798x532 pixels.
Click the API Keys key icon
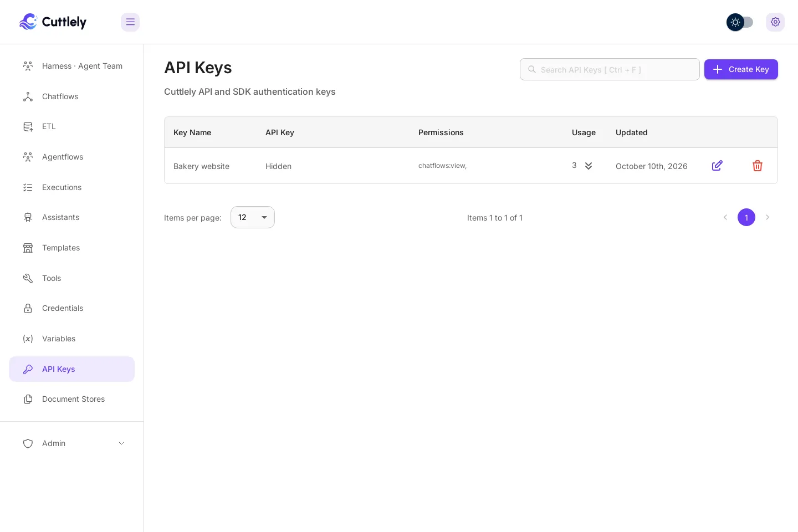click(x=28, y=369)
